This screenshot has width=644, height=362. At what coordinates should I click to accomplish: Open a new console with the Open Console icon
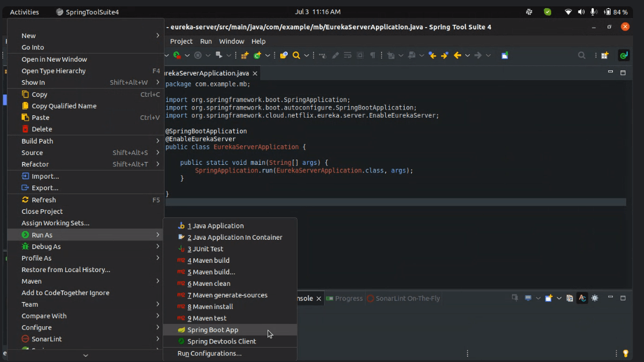(x=548, y=298)
